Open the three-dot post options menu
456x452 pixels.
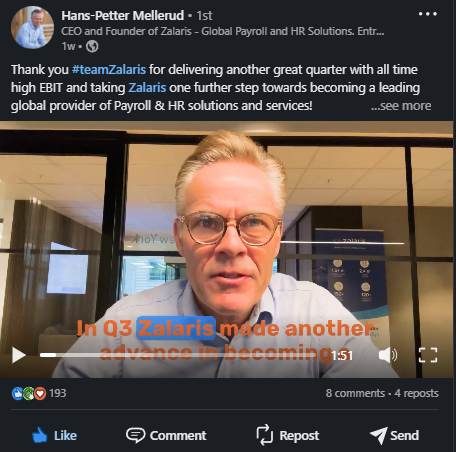(x=428, y=14)
